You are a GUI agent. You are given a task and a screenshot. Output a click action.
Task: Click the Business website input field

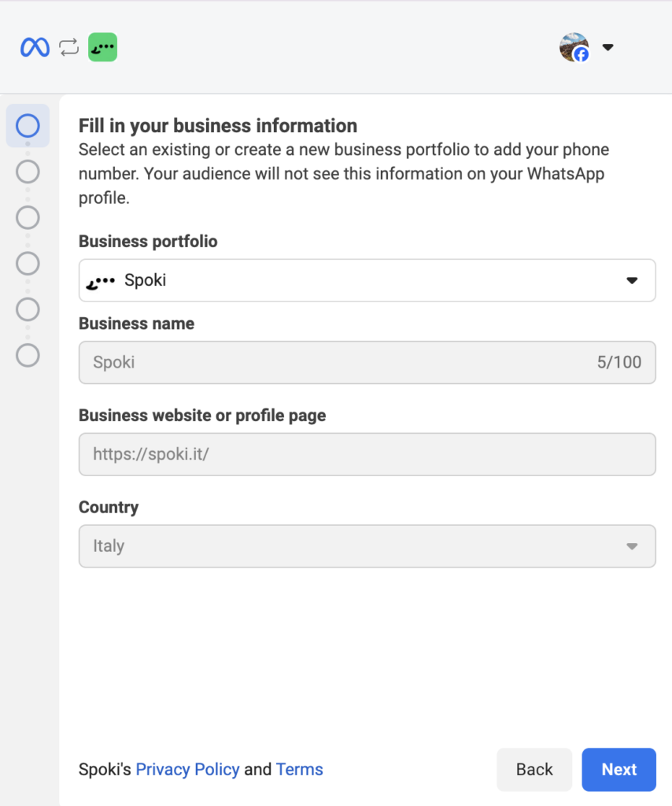(367, 454)
